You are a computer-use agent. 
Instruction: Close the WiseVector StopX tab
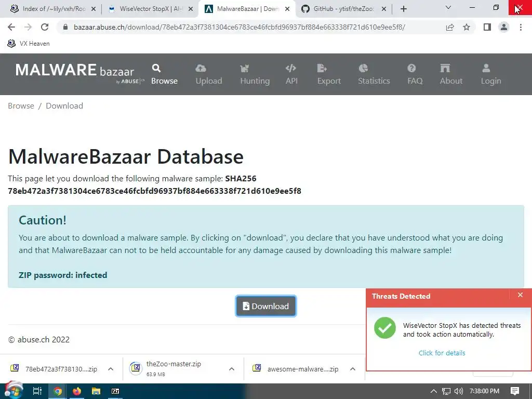[191, 9]
